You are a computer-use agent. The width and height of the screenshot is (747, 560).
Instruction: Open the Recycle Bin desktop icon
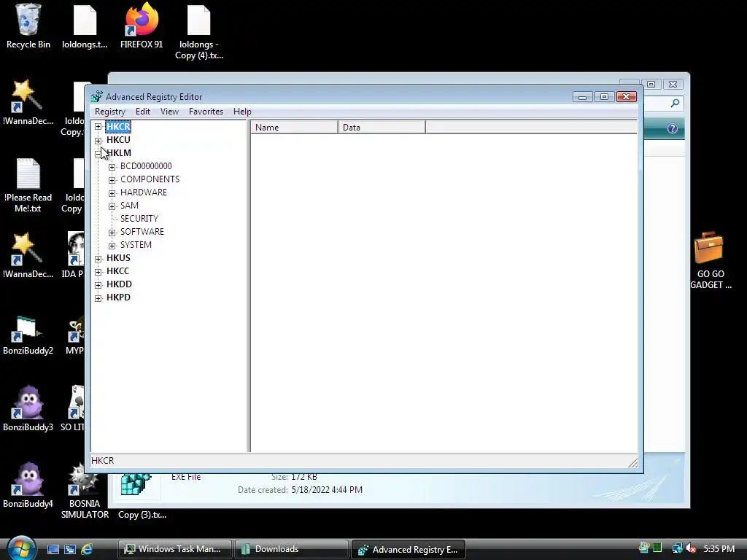[x=28, y=26]
